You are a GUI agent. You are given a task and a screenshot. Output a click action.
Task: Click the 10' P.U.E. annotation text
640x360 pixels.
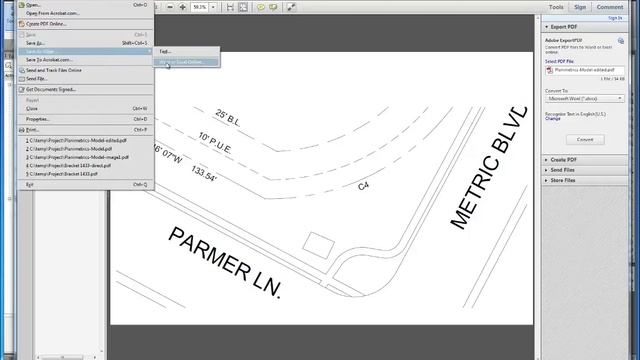pyautogui.click(x=216, y=143)
